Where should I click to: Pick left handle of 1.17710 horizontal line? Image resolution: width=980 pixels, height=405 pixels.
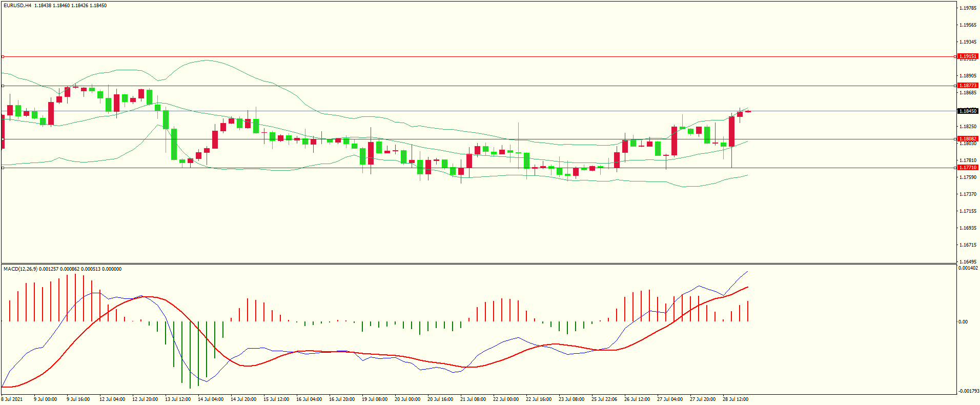tap(3, 168)
